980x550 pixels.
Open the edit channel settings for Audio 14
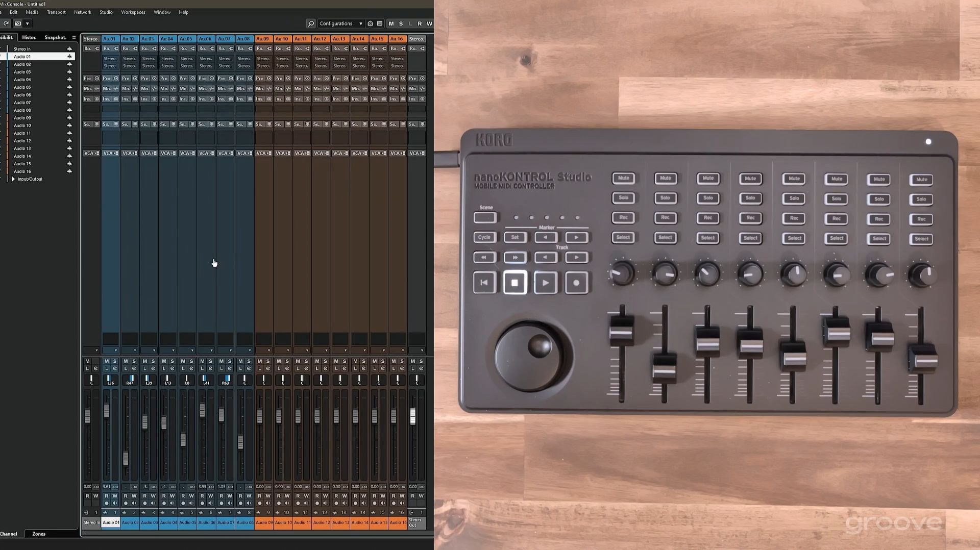pos(363,369)
